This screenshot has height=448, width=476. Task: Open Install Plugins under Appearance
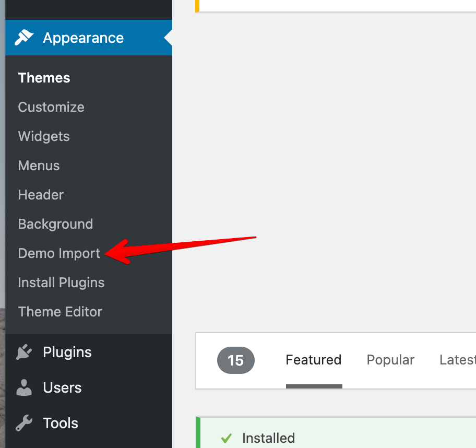tap(61, 282)
